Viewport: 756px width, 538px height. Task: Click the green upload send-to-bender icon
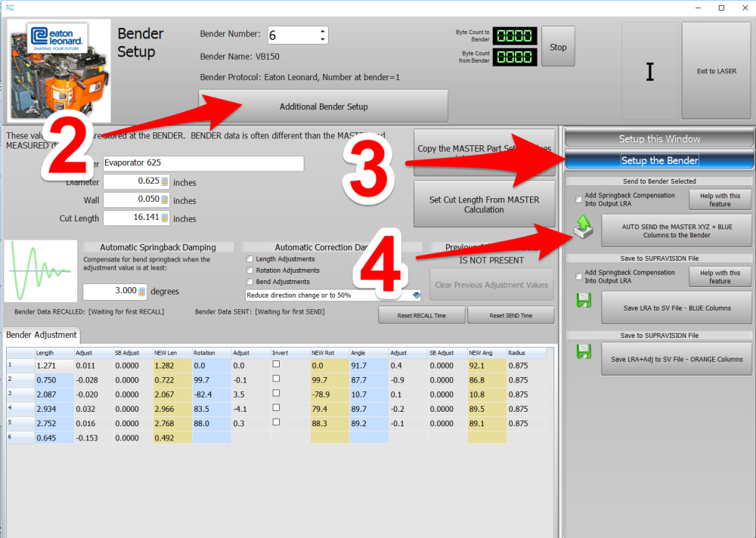pos(583,230)
